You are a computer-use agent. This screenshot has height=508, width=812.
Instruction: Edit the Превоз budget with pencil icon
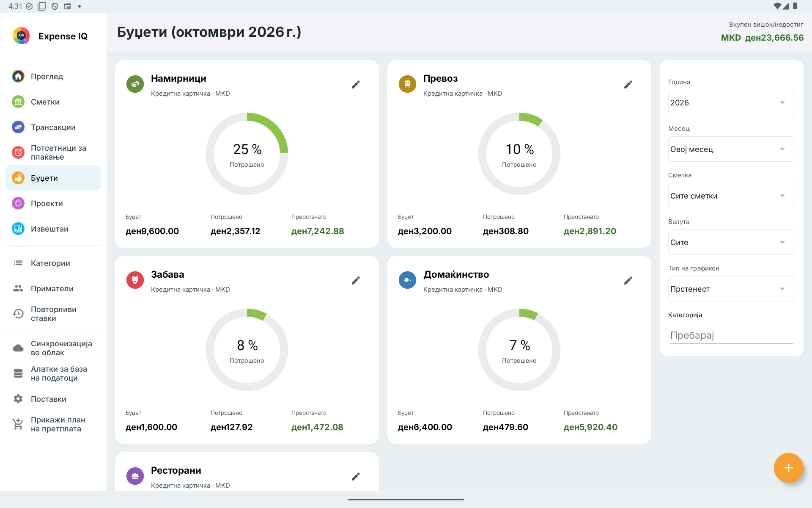(x=628, y=85)
